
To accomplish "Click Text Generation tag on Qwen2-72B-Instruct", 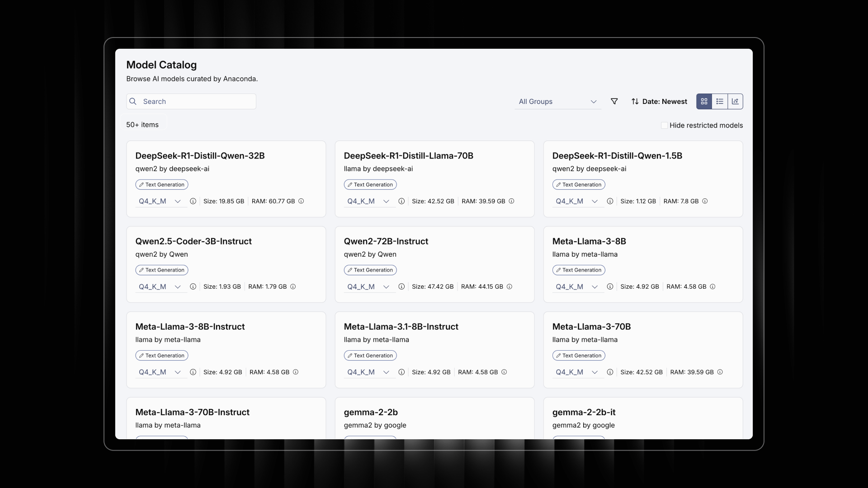I will [370, 270].
